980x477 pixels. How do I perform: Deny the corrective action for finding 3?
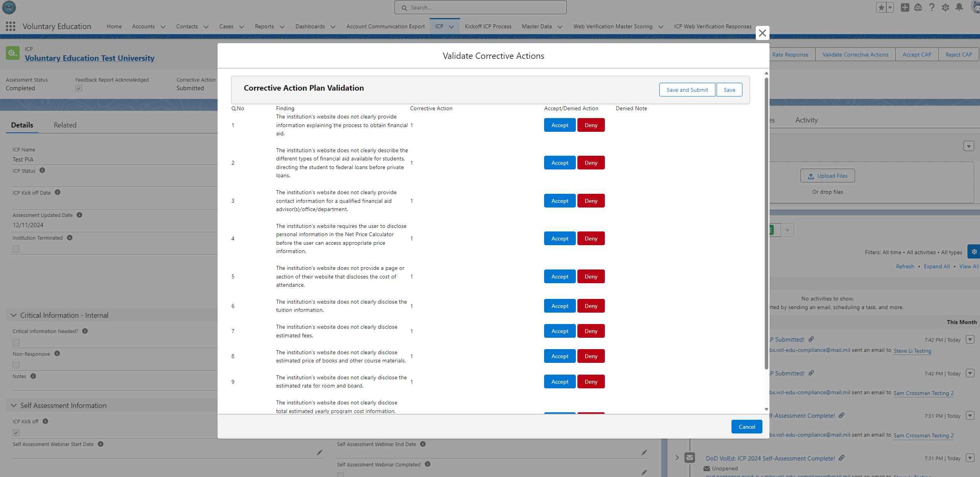click(591, 201)
